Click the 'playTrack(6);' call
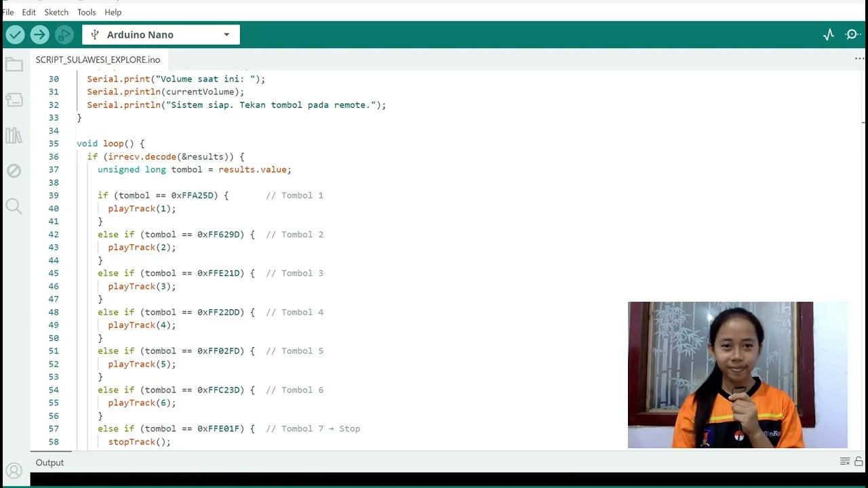The height and width of the screenshot is (488, 868). [142, 403]
